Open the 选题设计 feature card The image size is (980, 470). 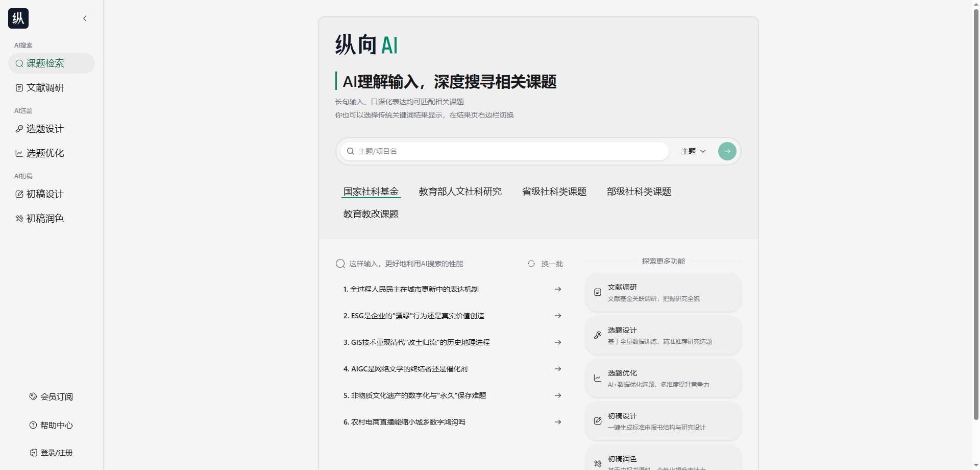tap(663, 335)
